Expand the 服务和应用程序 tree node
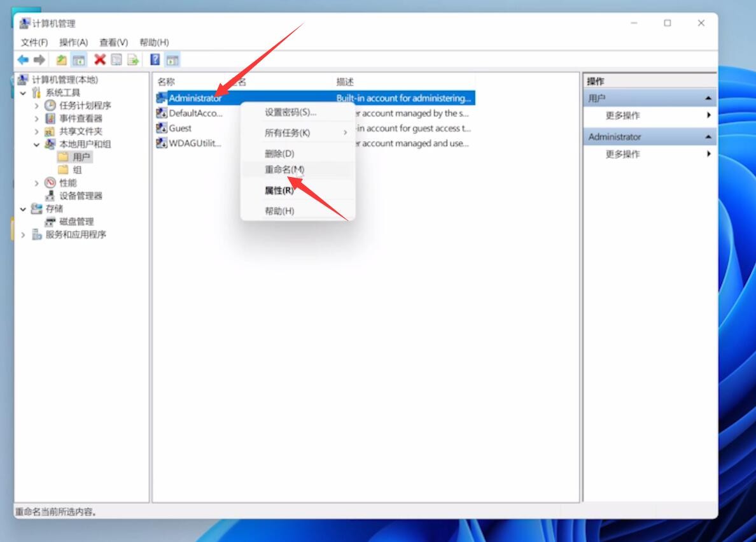The height and width of the screenshot is (542, 756). coord(24,235)
